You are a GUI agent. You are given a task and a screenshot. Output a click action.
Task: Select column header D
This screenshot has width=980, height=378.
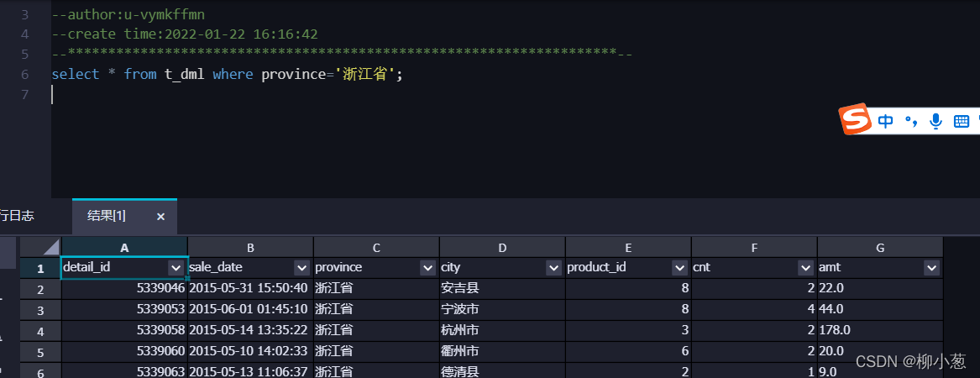click(502, 248)
